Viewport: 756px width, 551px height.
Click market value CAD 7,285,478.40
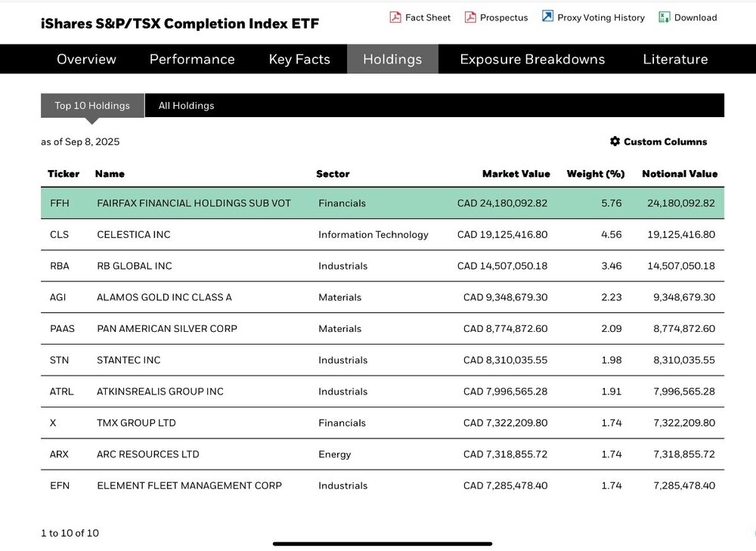coord(505,485)
